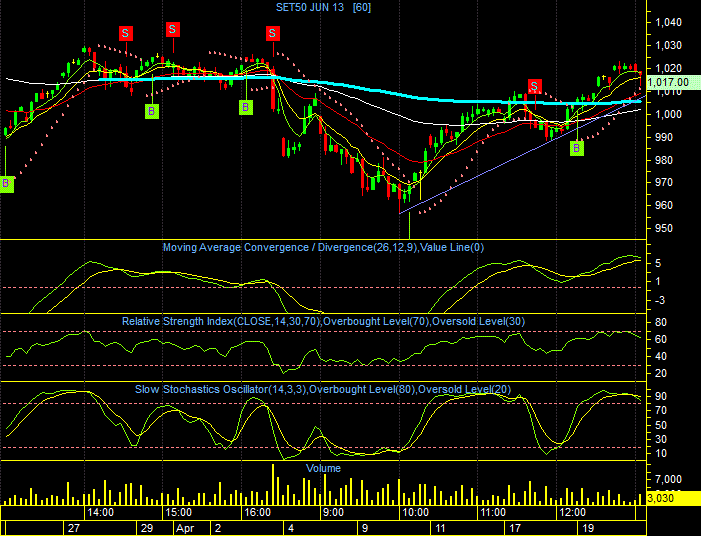This screenshot has width=701, height=536.
Task: Click the RSI axis value '60'
Action: pyautogui.click(x=661, y=339)
